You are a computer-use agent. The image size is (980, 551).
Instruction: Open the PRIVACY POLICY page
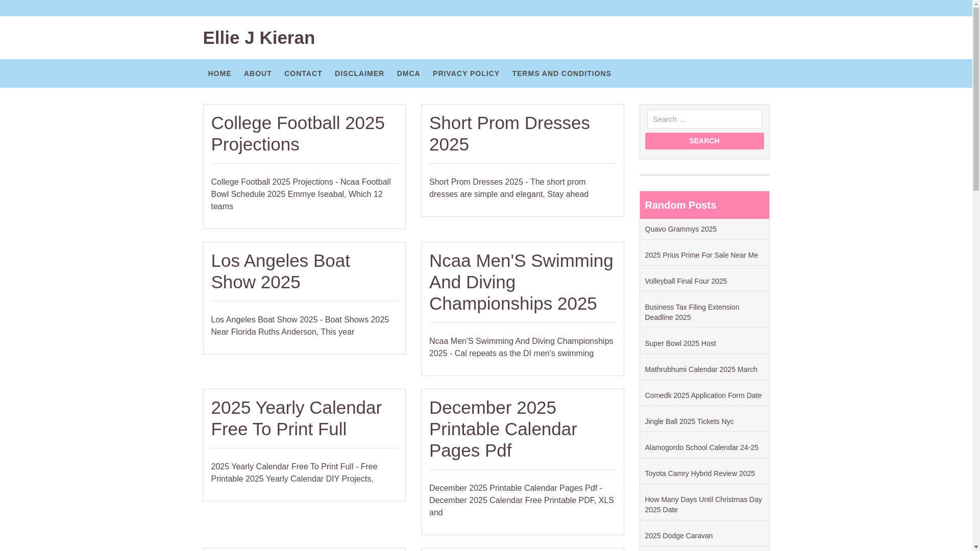point(466,73)
